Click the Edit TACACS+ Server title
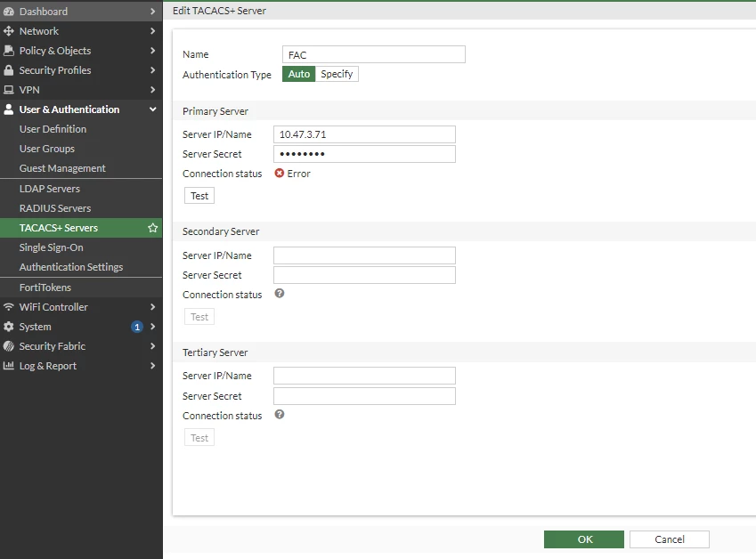 point(219,11)
